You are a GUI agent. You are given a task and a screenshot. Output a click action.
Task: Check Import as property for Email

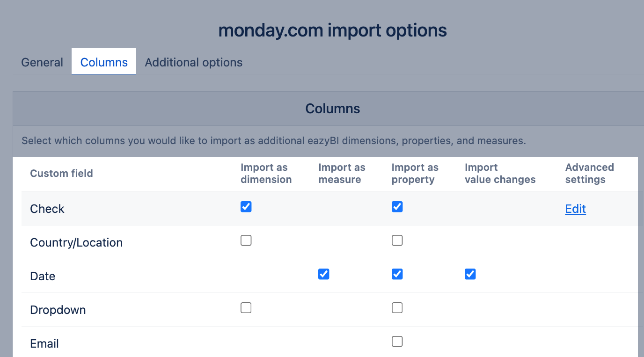[x=397, y=342]
